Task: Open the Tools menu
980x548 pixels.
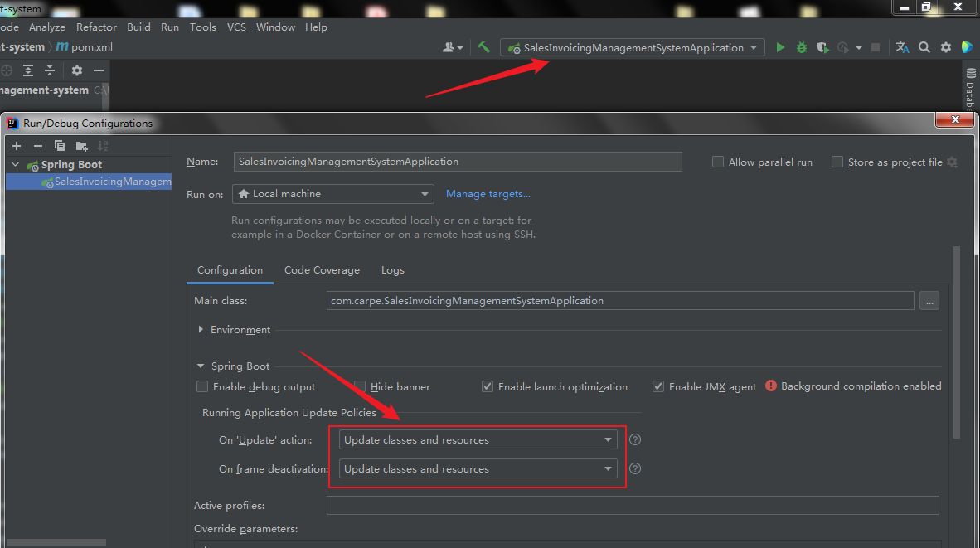Action: [202, 27]
